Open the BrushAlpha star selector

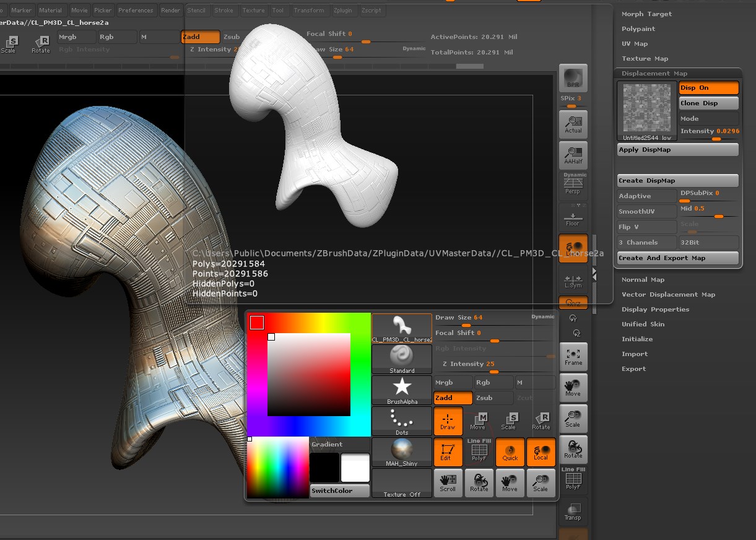402,390
